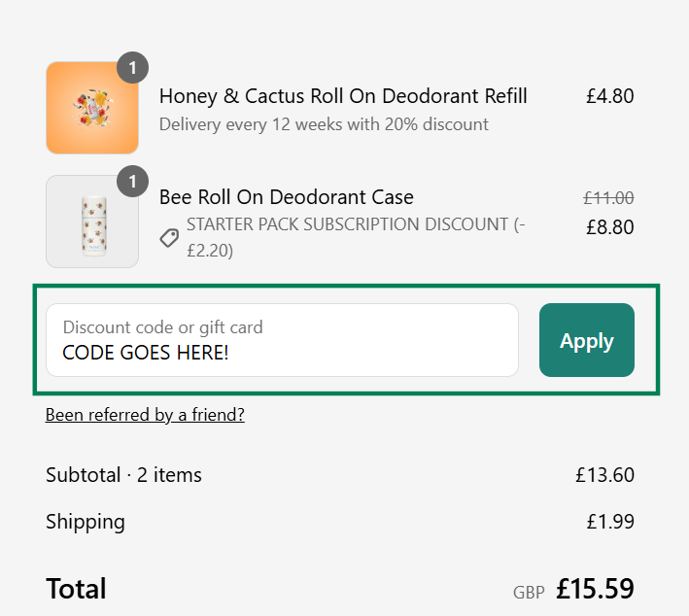Click the crossed-out £11.00 original price

click(x=608, y=198)
